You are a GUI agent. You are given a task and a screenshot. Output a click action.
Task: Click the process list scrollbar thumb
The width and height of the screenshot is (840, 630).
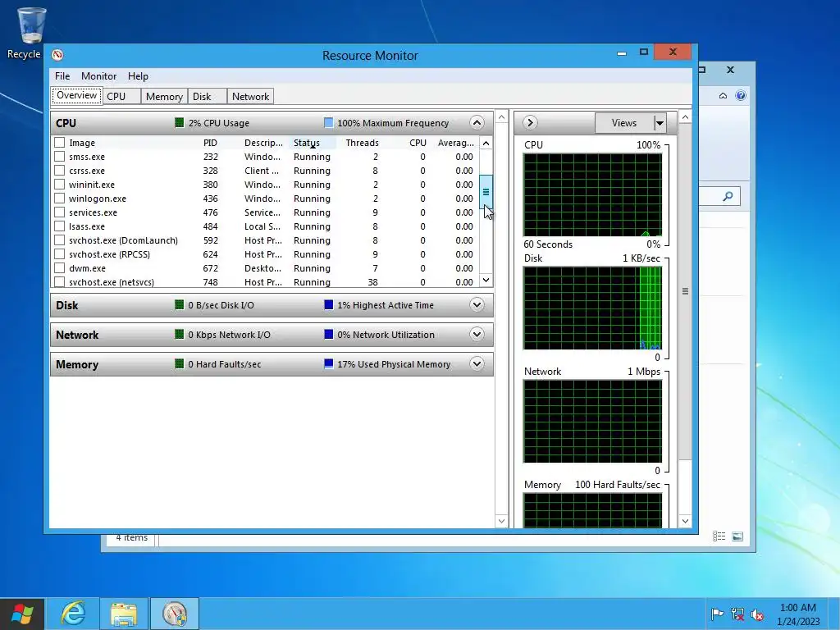tap(486, 192)
